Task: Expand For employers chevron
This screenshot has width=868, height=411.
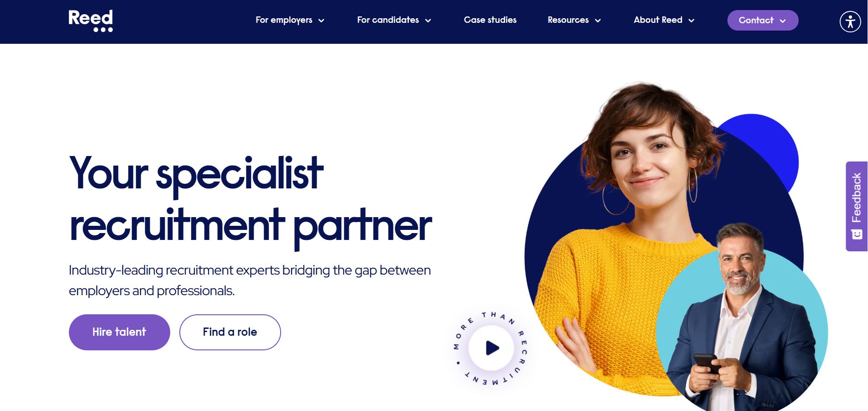Action: coord(321,21)
